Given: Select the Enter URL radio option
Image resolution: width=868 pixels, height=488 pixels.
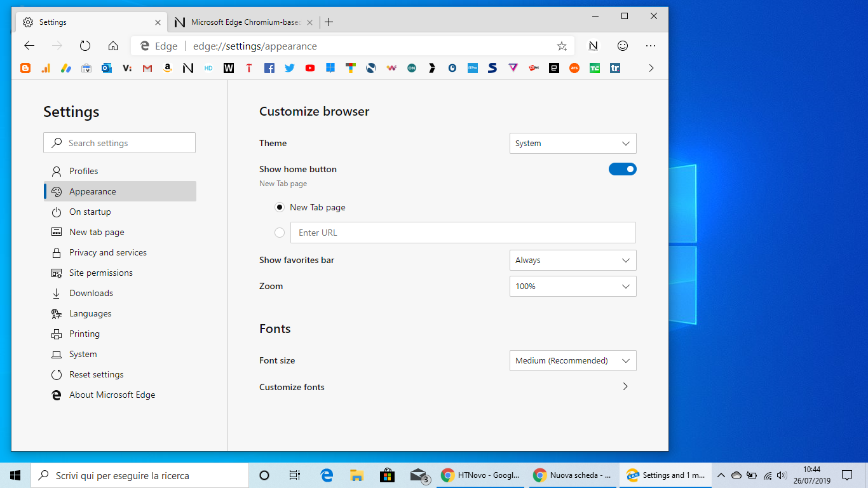Looking at the screenshot, I should [x=280, y=233].
